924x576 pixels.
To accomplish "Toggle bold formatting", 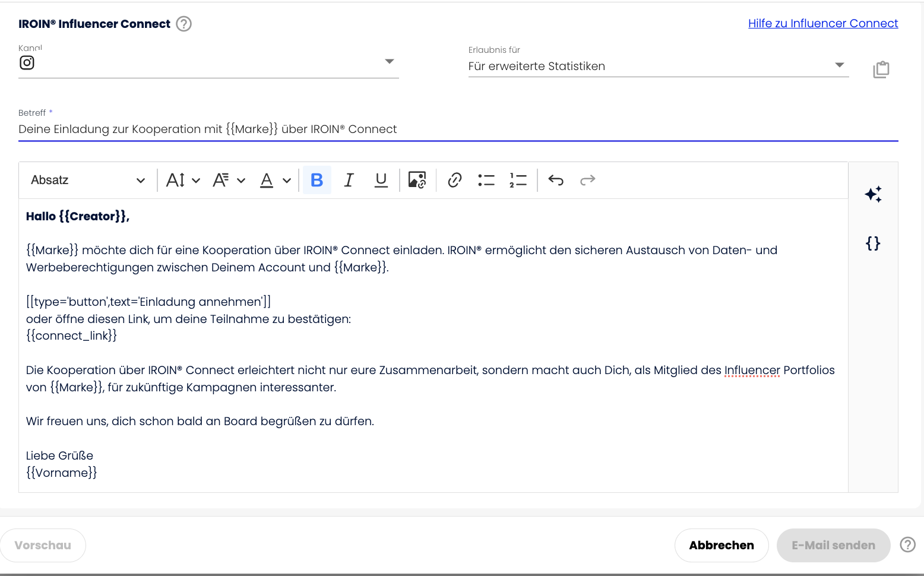I will coord(317,180).
